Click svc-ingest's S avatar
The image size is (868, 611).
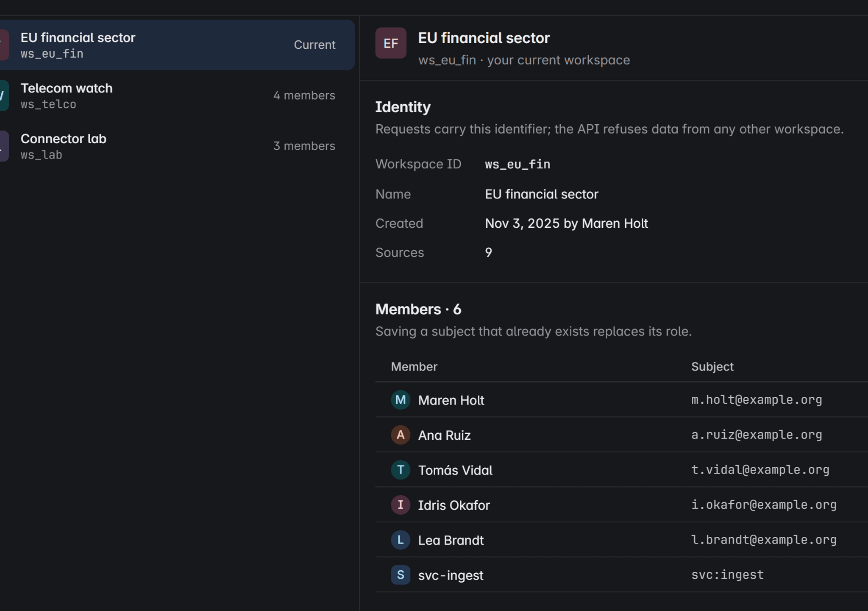[x=401, y=575]
